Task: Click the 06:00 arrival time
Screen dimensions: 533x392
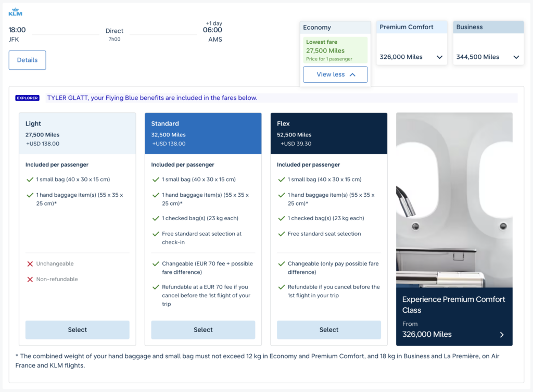Action: (x=212, y=30)
